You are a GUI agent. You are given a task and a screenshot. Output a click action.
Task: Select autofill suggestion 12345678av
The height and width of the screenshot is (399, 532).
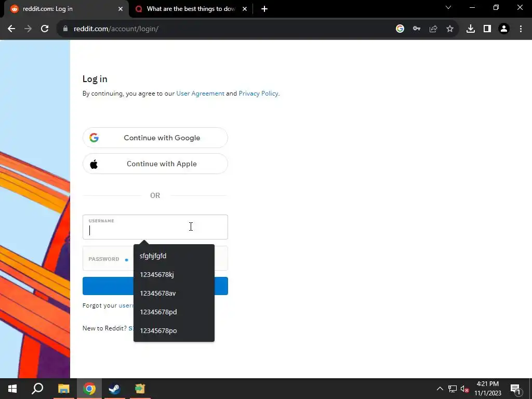[174, 293]
